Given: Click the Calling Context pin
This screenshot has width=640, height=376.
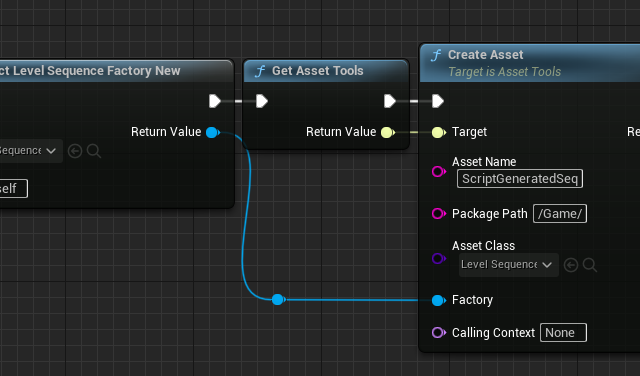Looking at the screenshot, I should pyautogui.click(x=439, y=333).
